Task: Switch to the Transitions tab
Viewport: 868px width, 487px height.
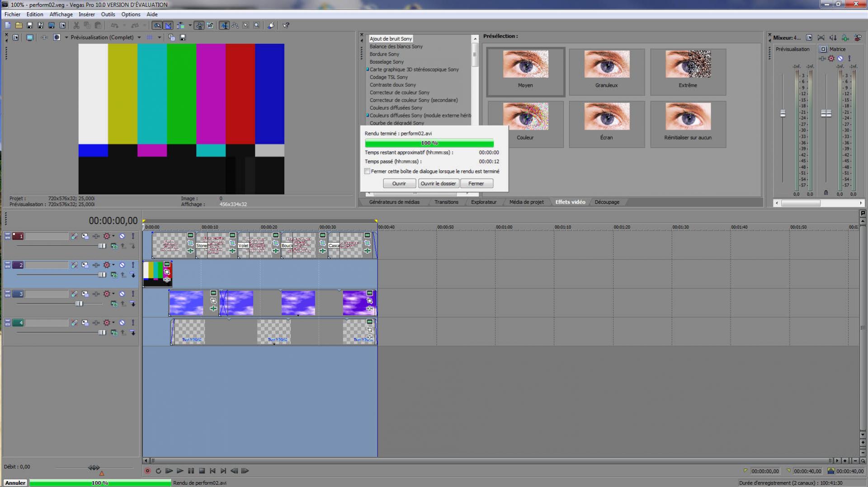Action: pyautogui.click(x=446, y=202)
